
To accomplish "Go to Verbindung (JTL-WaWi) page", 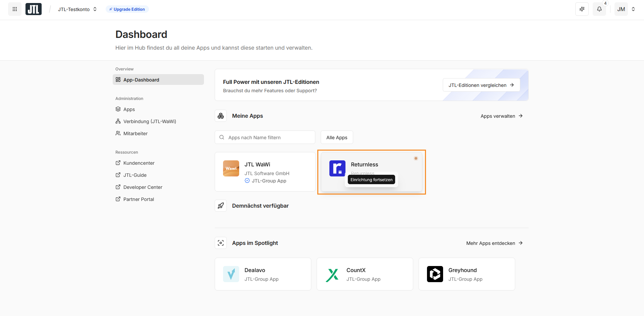I will [x=149, y=121].
